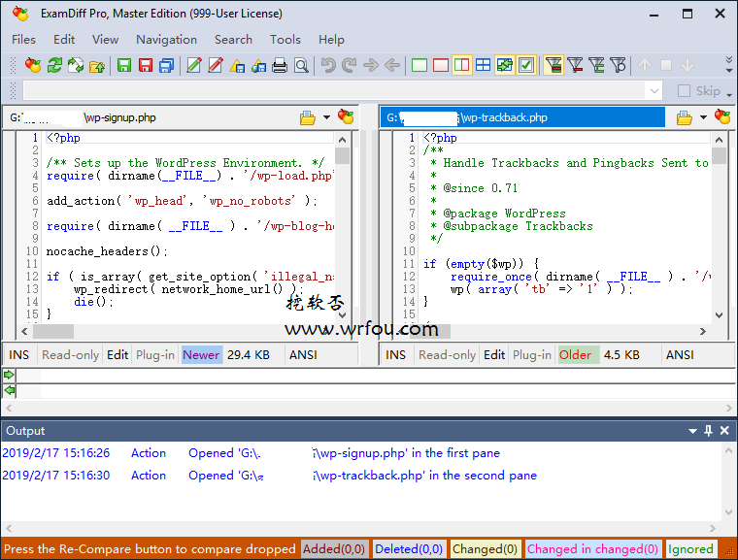The width and height of the screenshot is (738, 560).
Task: Expand the main toolbar overflow chevron
Action: tap(729, 64)
